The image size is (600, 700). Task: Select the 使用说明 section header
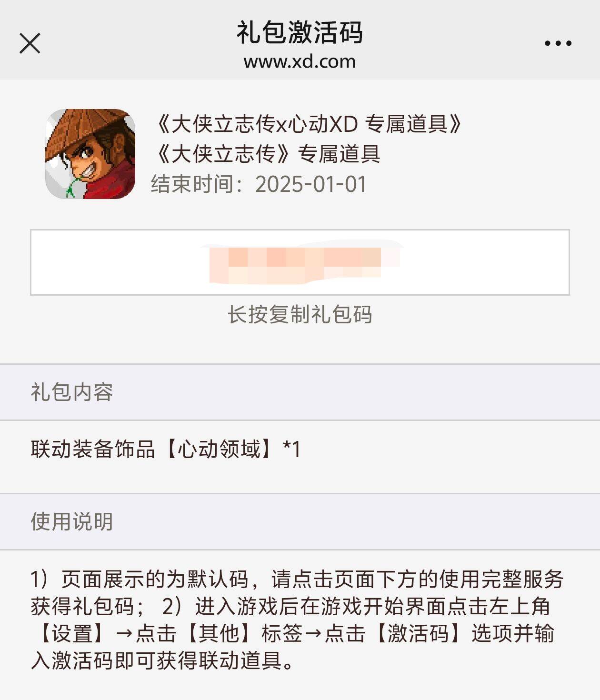(72, 521)
